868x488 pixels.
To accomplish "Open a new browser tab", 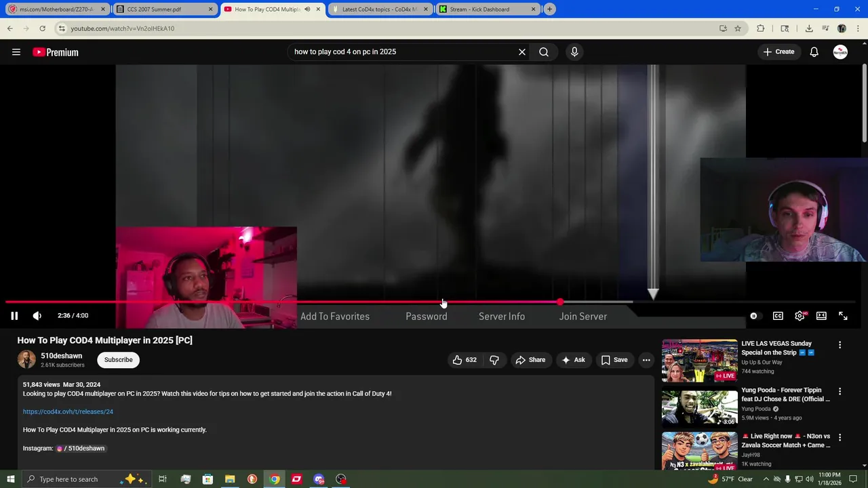I will [x=550, y=9].
